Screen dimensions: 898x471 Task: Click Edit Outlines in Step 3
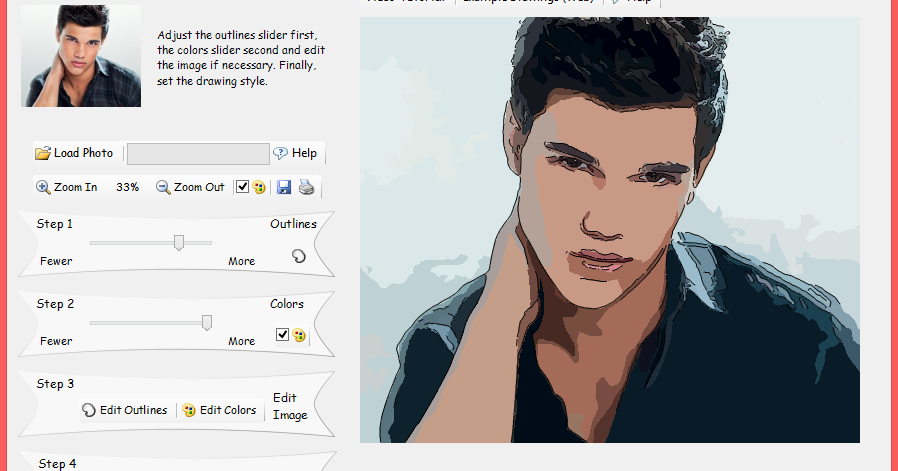coord(125,410)
